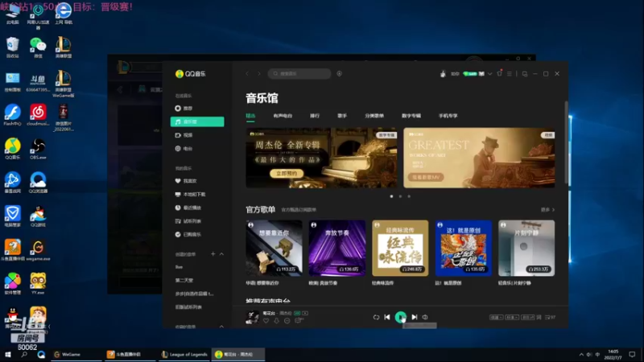Select the third banner carousel dot
Viewport: 644px width, 362px height.
(x=409, y=196)
